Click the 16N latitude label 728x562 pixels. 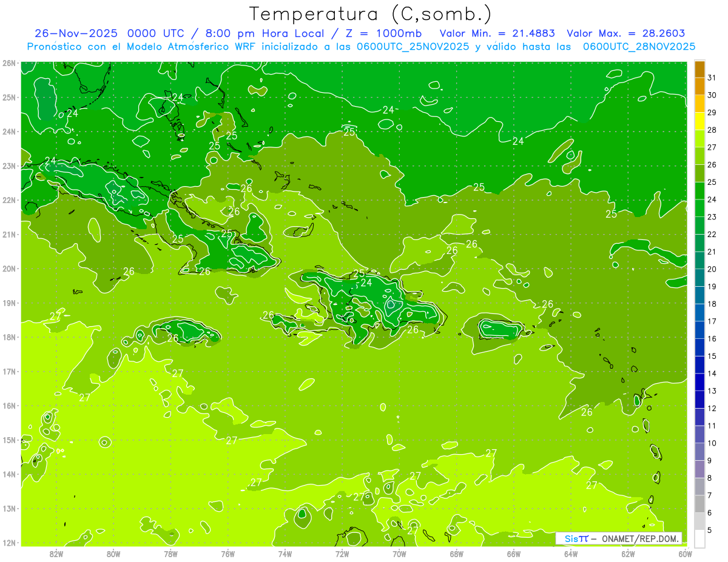pyautogui.click(x=9, y=406)
